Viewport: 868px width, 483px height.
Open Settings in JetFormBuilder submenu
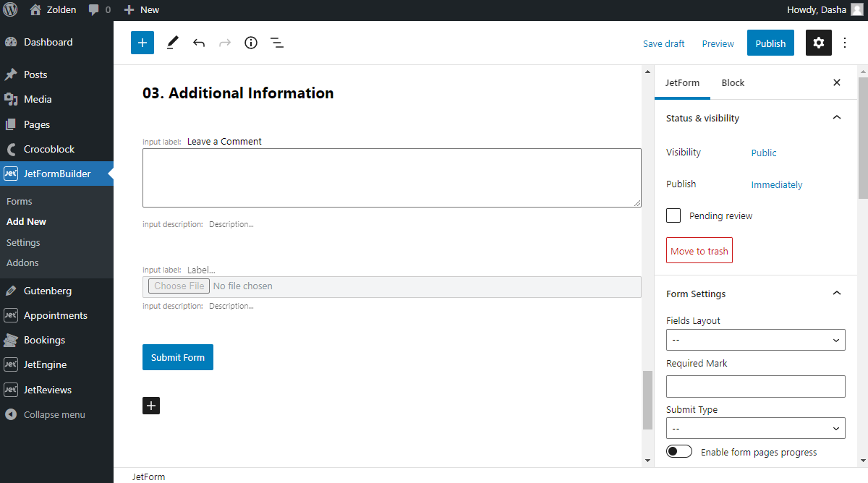coord(23,242)
